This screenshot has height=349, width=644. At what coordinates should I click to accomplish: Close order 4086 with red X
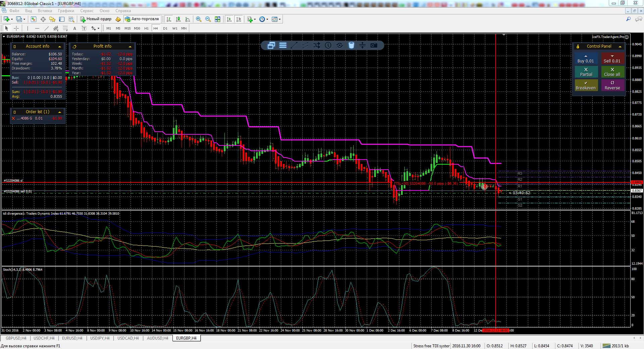tap(13, 118)
